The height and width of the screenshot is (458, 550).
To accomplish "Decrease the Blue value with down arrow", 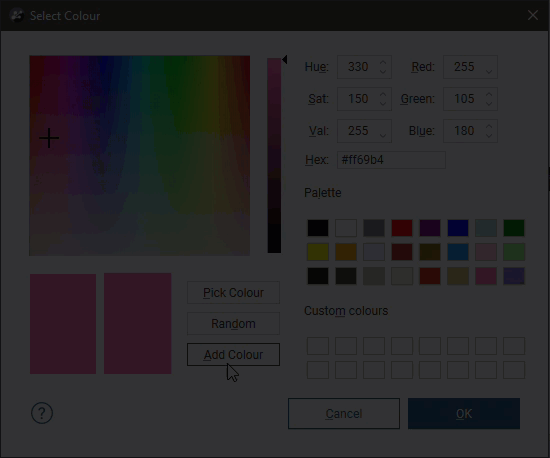I will tap(489, 135).
